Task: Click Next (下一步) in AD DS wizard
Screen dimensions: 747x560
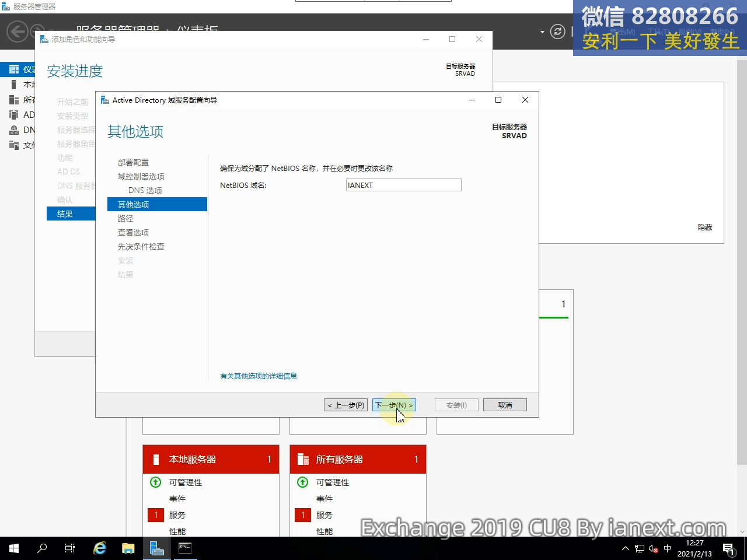Action: click(x=394, y=405)
